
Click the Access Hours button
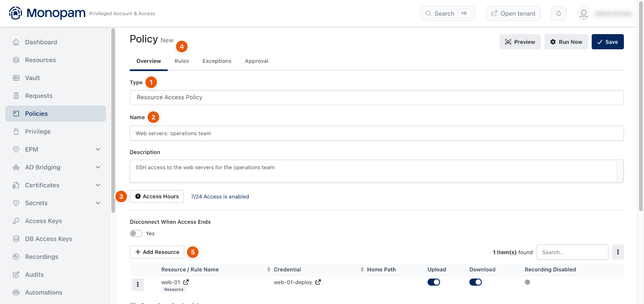pyautogui.click(x=157, y=196)
